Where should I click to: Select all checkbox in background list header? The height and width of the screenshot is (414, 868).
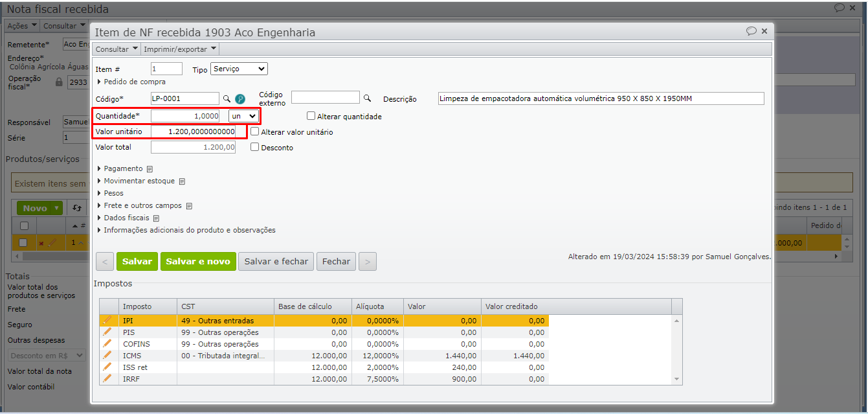pyautogui.click(x=24, y=225)
